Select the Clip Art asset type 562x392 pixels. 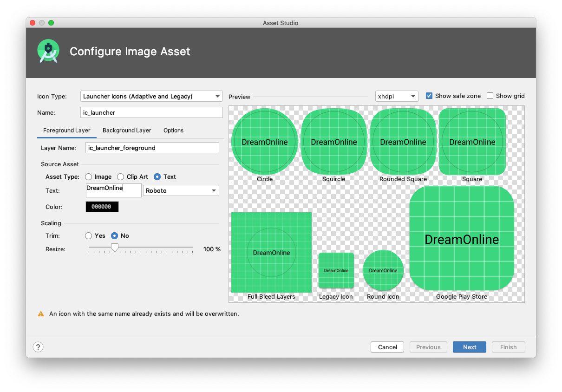[120, 176]
